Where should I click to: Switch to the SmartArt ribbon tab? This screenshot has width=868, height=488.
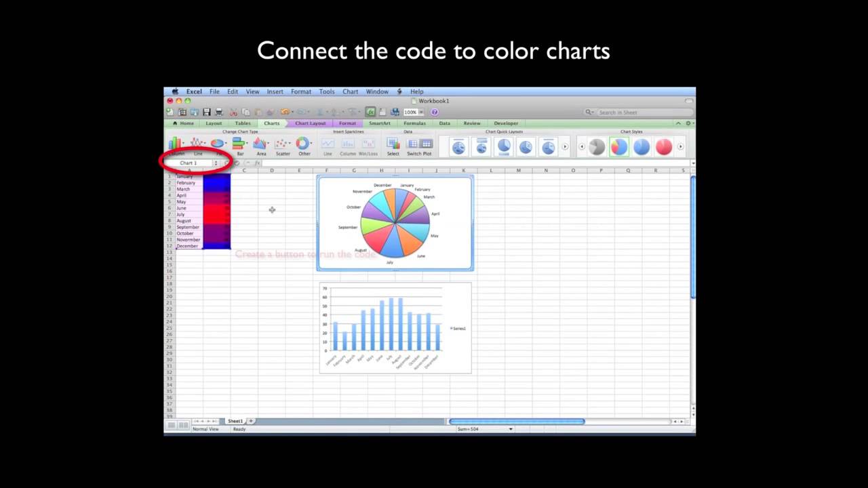379,123
